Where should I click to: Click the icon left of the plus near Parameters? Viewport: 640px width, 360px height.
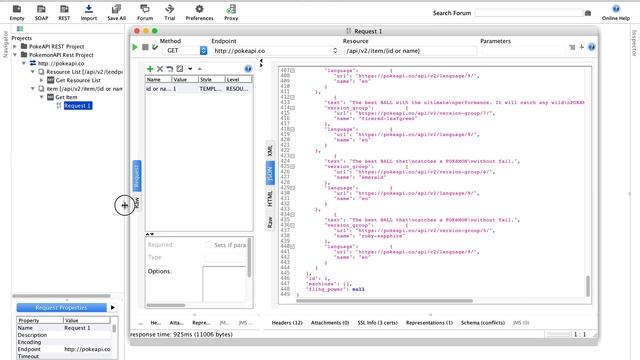coord(572,47)
